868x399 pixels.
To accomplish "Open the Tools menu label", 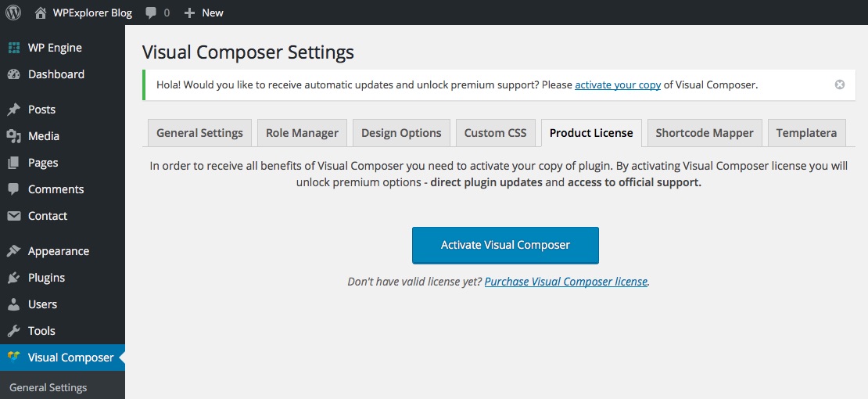I will point(41,331).
